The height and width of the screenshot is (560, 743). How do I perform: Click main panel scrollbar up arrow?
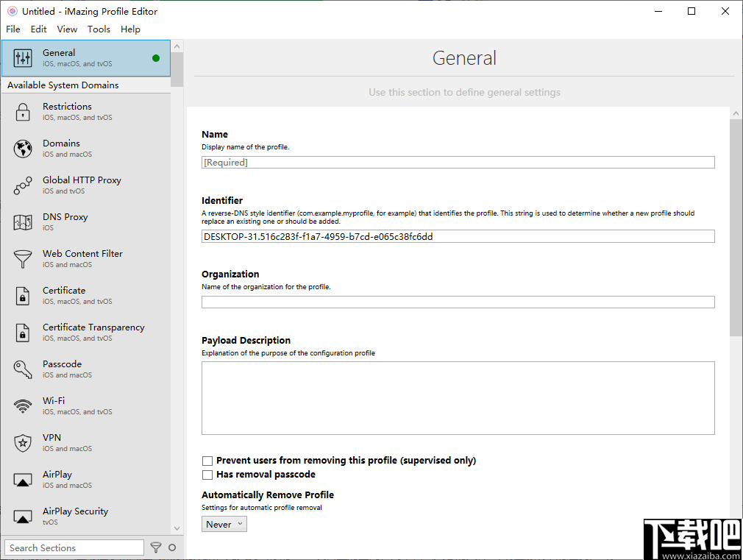tap(736, 113)
